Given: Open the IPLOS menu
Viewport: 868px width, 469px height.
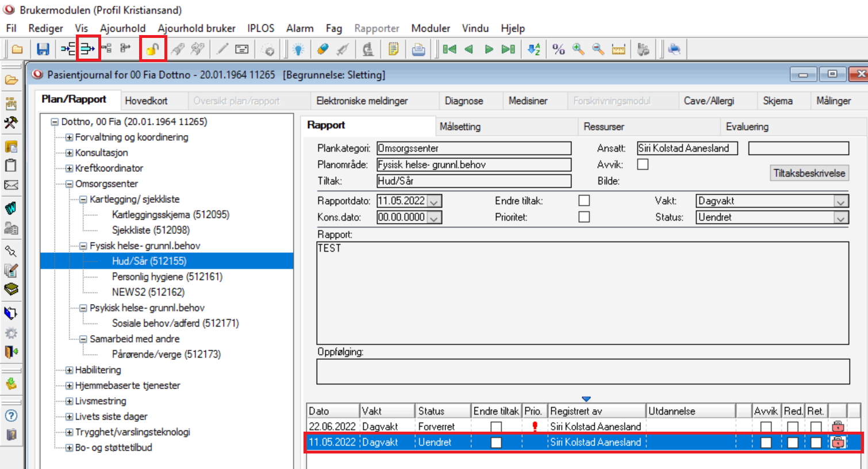Looking at the screenshot, I should coord(261,28).
